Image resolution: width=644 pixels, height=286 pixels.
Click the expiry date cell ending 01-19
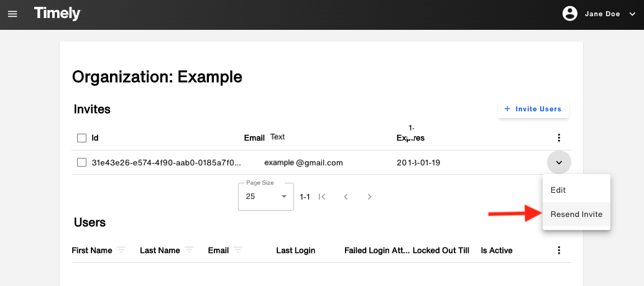[x=418, y=163]
